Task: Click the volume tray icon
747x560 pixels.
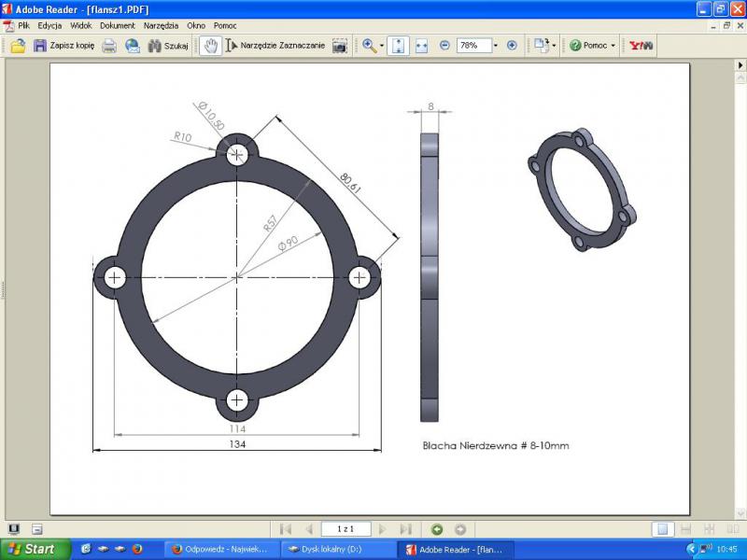Action: click(x=706, y=549)
